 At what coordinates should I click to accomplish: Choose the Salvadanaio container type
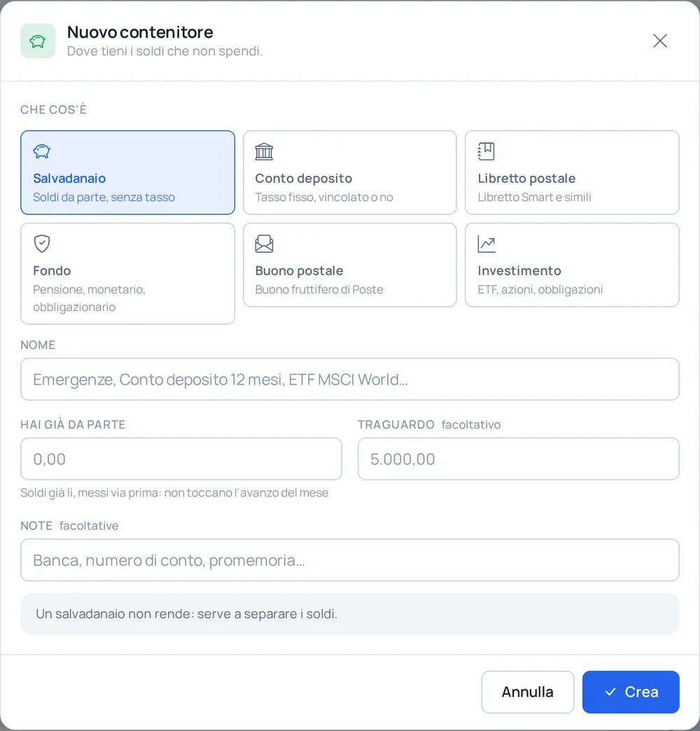(x=127, y=172)
